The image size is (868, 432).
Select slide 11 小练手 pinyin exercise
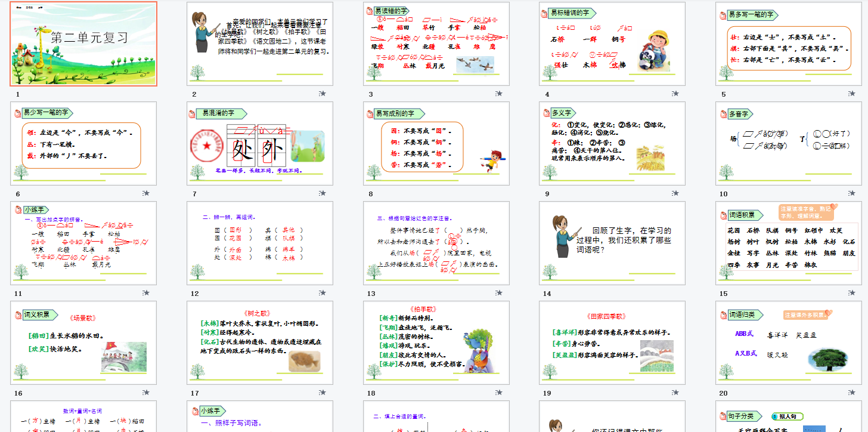click(x=83, y=243)
